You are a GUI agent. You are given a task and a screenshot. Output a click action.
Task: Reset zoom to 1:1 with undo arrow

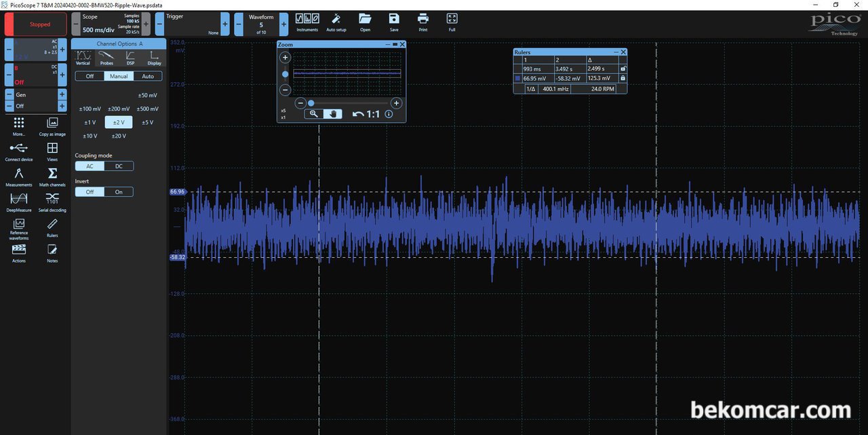pos(366,114)
